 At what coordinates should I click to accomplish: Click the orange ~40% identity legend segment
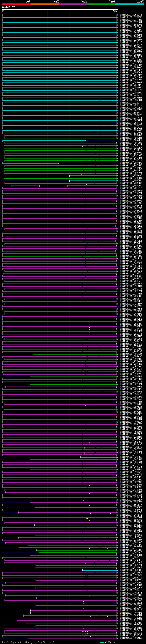(45, 4)
